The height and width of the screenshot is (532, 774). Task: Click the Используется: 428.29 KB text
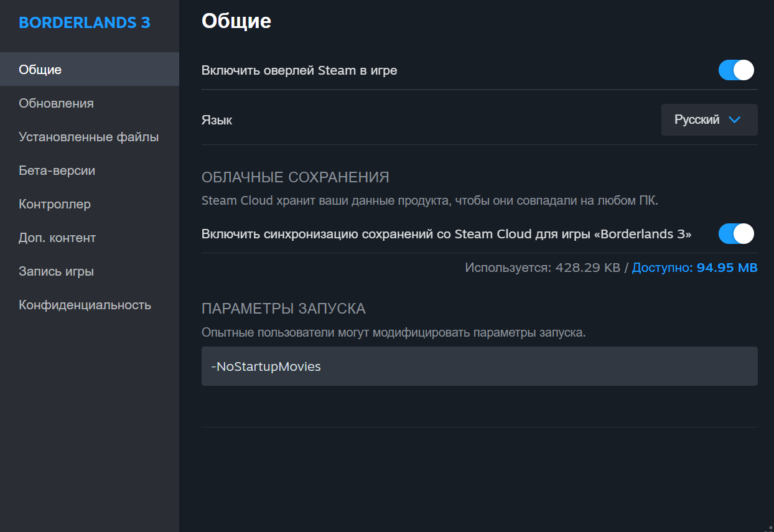click(543, 268)
